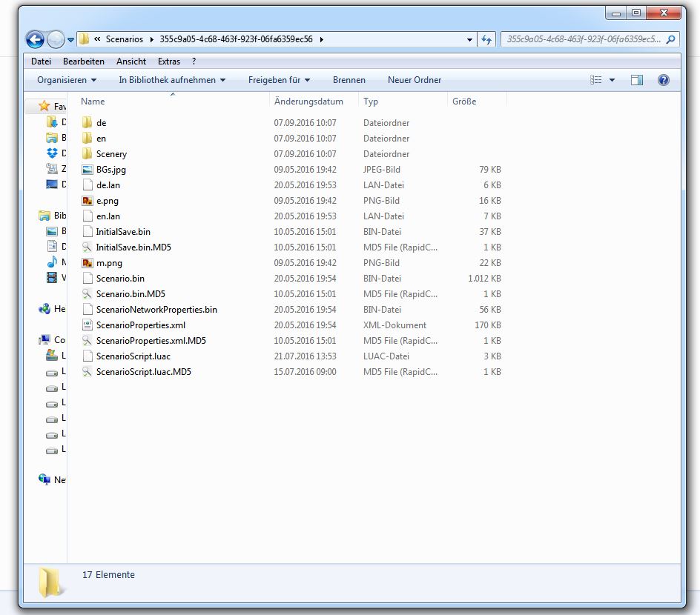
Task: Select the InitialSave.bin file icon
Action: coord(87,232)
